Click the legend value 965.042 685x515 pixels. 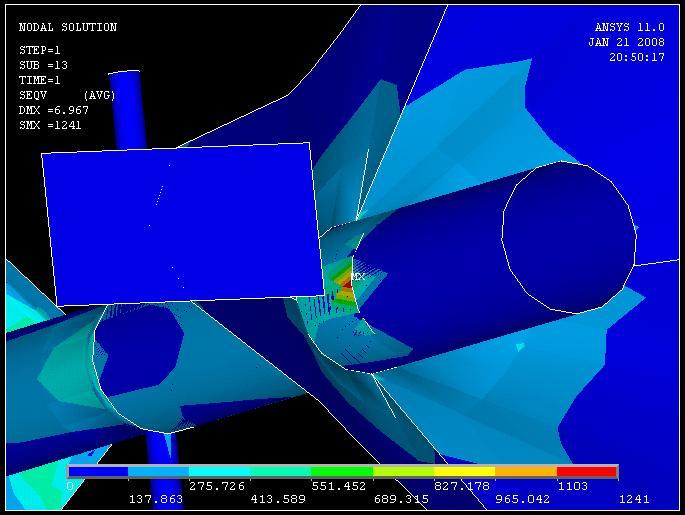pos(522,499)
